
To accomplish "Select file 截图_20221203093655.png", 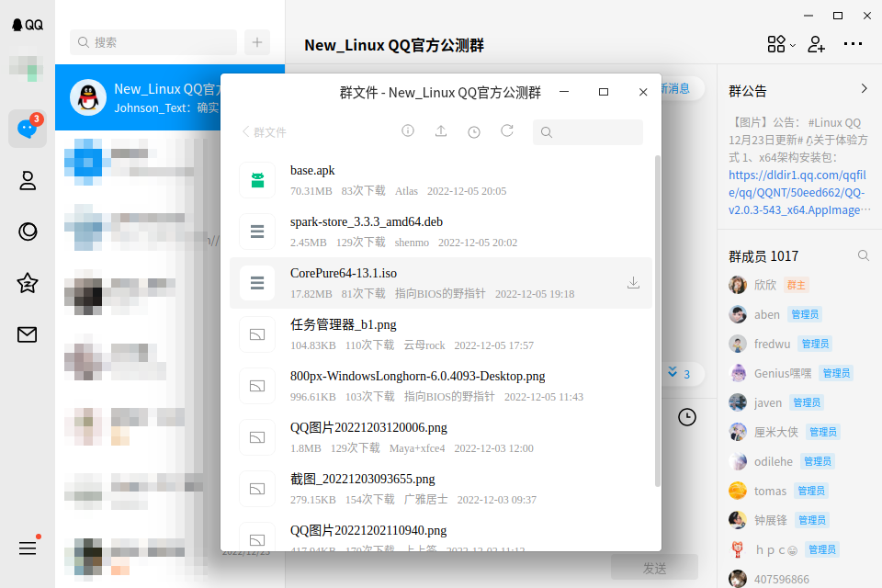I will click(440, 489).
